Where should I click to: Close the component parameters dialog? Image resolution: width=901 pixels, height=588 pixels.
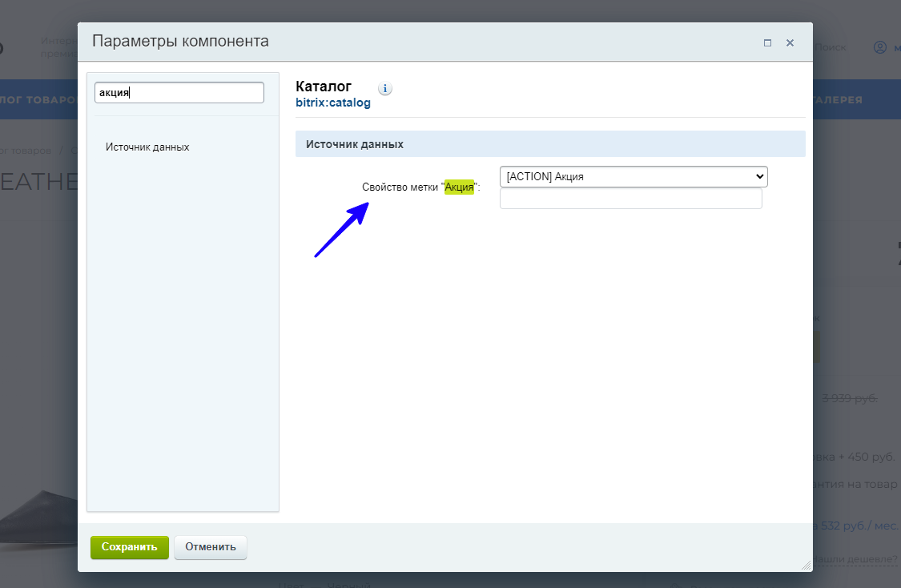click(x=790, y=43)
